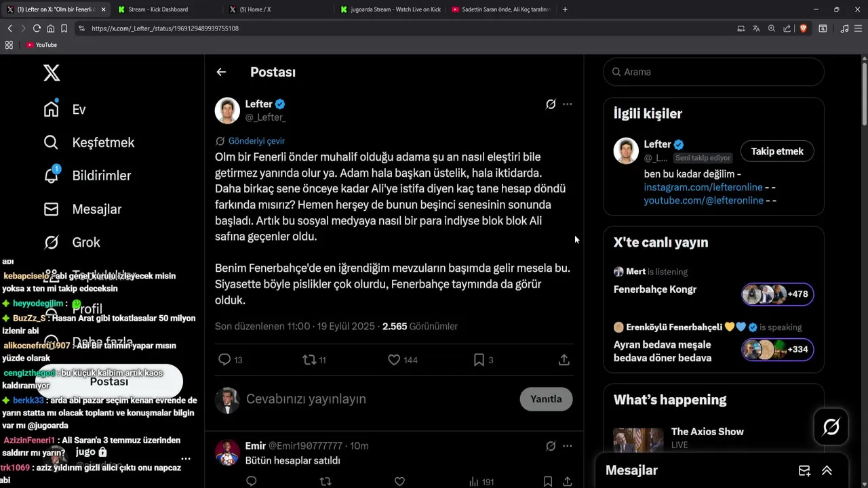This screenshot has height=488, width=868.
Task: Open a new browser tab
Action: 565,9
